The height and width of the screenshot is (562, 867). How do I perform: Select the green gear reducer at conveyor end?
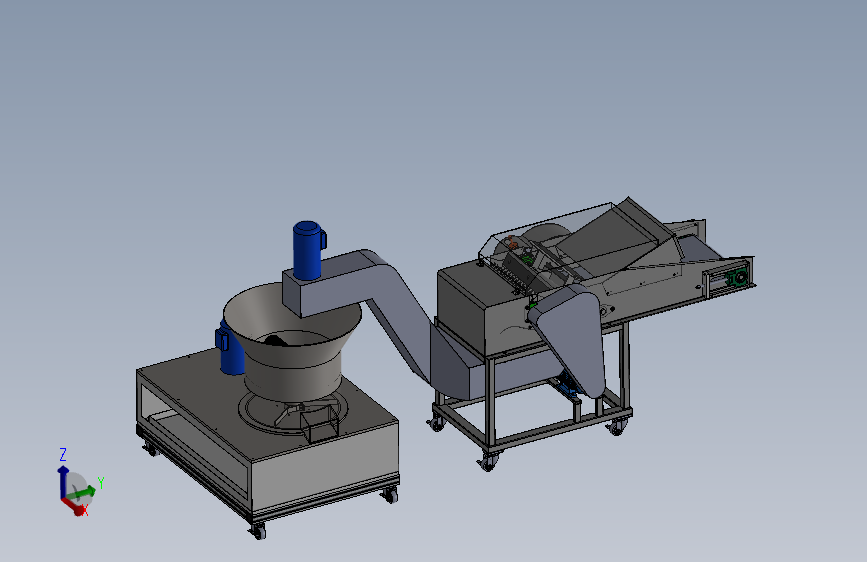[738, 278]
